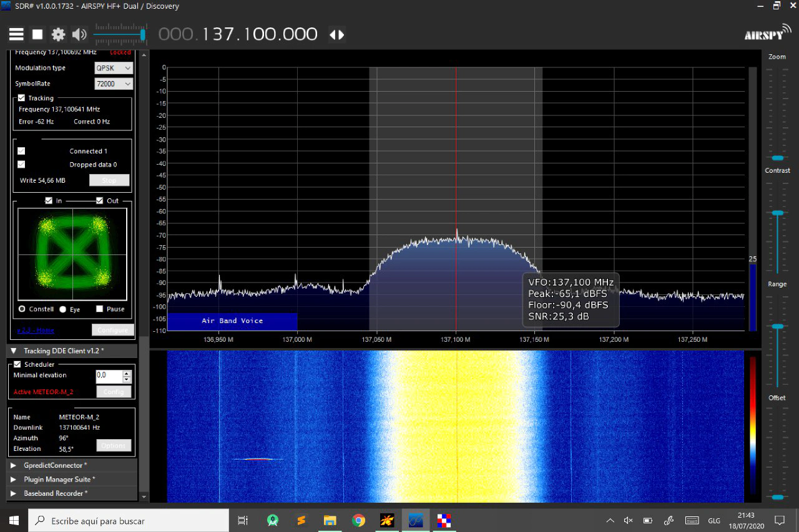The width and height of the screenshot is (799, 532).
Task: Click the Active METEOR-M_2 status text
Action: (x=44, y=392)
